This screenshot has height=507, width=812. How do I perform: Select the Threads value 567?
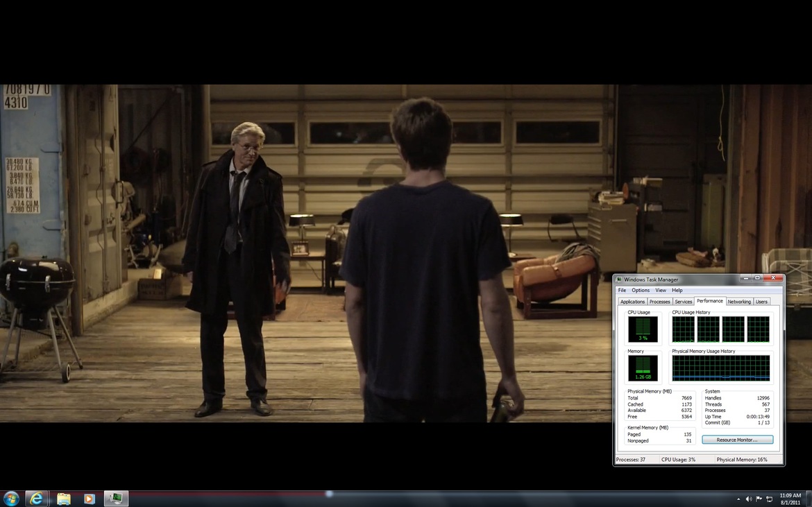(x=766, y=404)
